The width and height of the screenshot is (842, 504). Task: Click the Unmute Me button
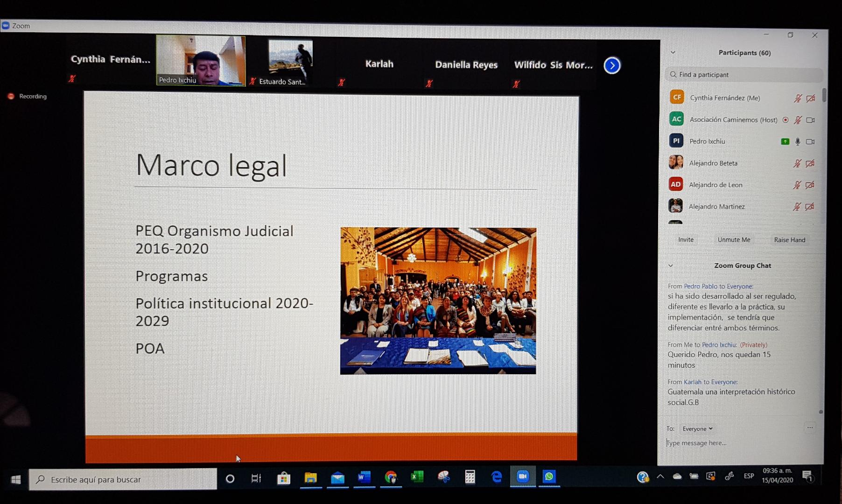click(x=734, y=240)
